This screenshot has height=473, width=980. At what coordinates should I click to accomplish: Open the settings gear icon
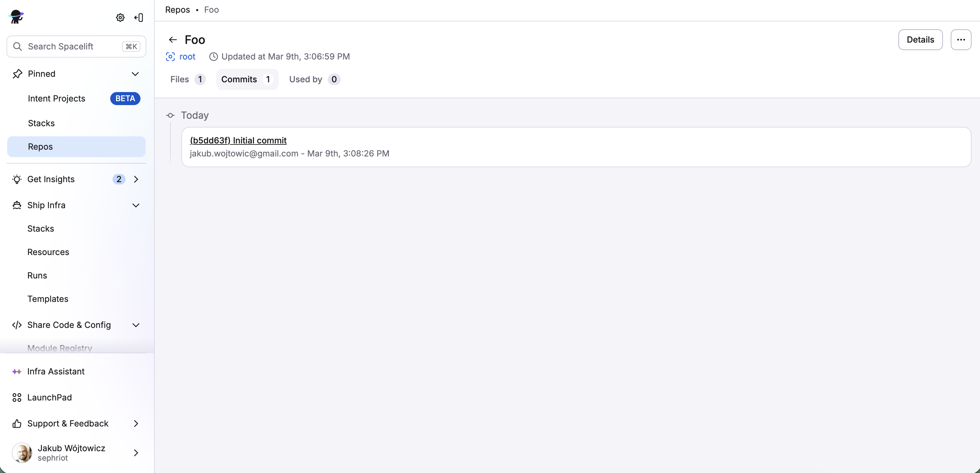(120, 18)
